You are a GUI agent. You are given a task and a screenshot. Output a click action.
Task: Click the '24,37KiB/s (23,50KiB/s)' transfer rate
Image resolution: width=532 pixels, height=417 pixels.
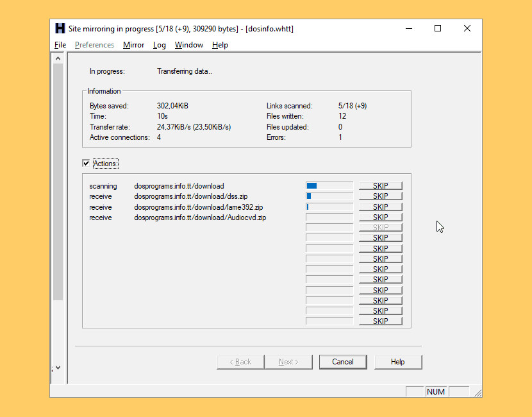coord(194,127)
